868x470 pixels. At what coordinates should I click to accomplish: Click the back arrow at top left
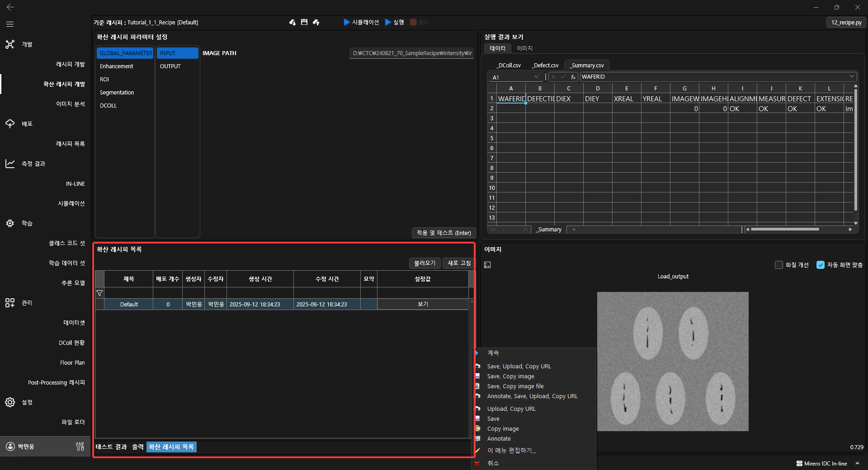[x=10, y=7]
